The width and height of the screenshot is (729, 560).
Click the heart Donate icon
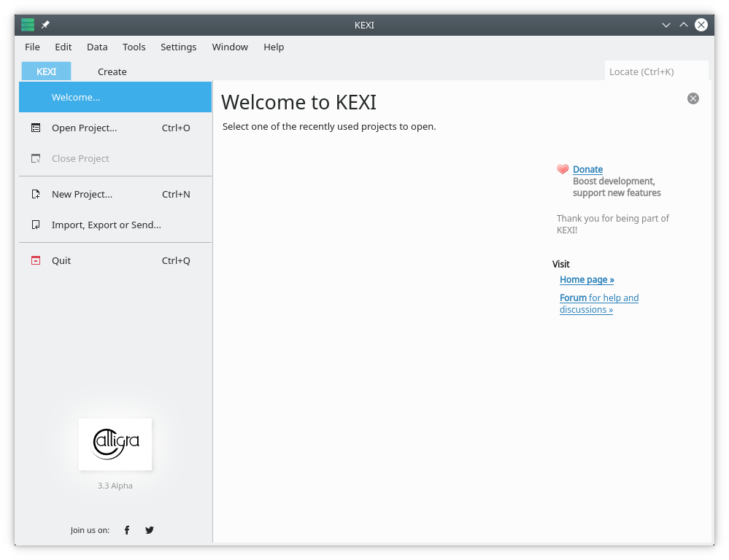point(563,169)
